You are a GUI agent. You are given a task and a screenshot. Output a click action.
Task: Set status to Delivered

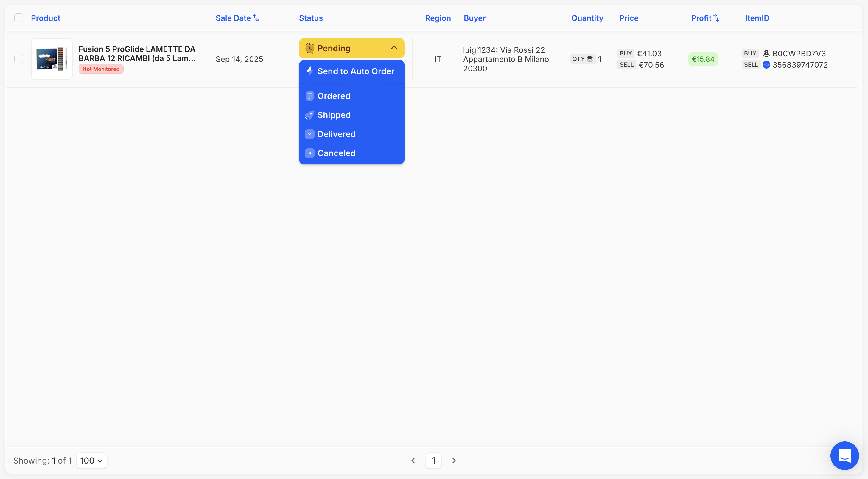pos(351,134)
